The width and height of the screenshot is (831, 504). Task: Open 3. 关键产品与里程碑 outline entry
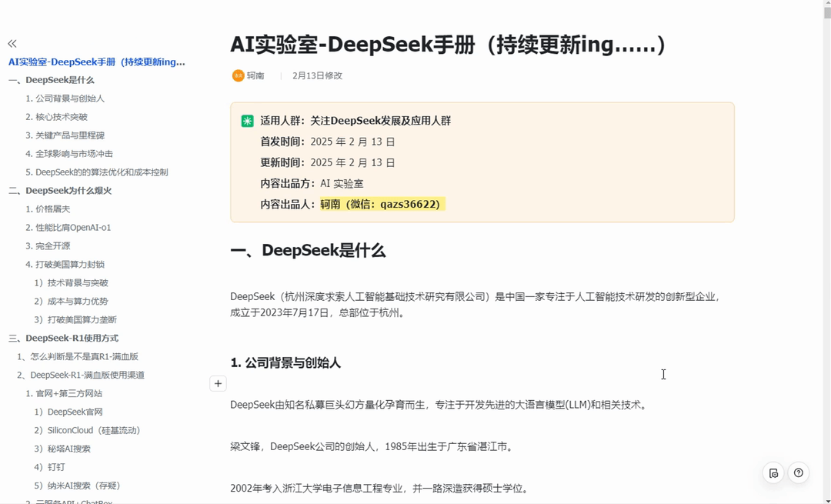pos(65,135)
